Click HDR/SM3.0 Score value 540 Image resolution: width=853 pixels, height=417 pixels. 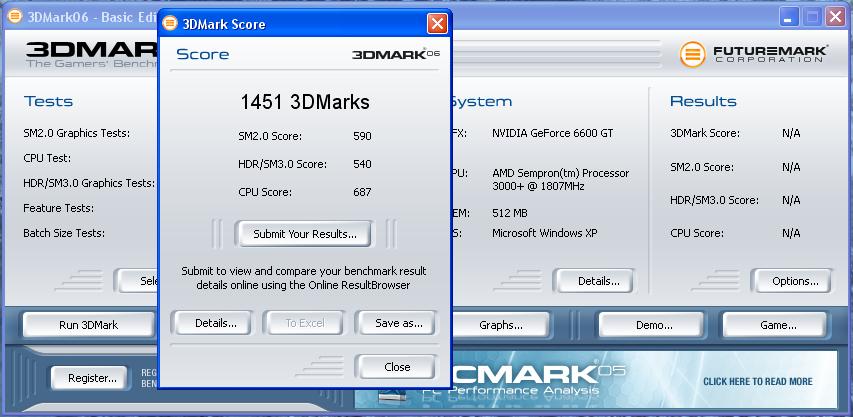362,164
